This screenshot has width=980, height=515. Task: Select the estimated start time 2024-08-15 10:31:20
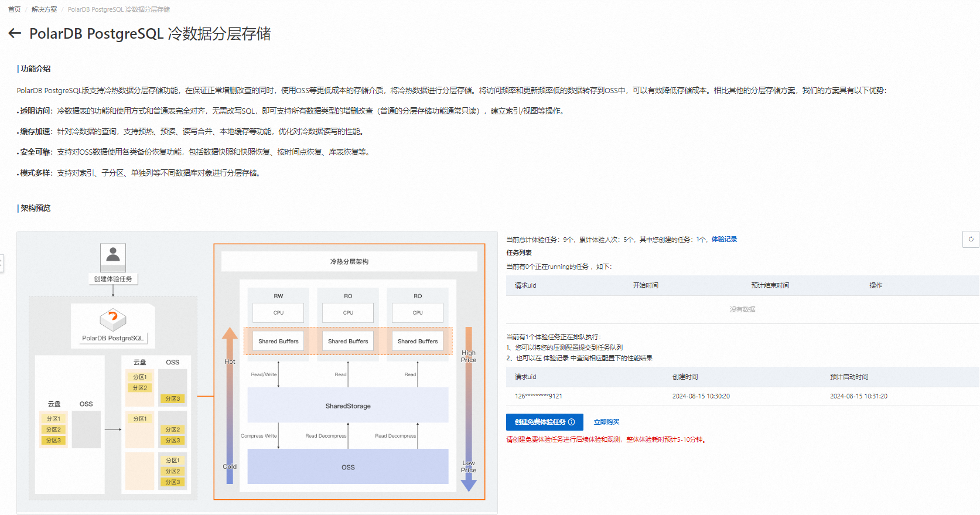coord(858,396)
